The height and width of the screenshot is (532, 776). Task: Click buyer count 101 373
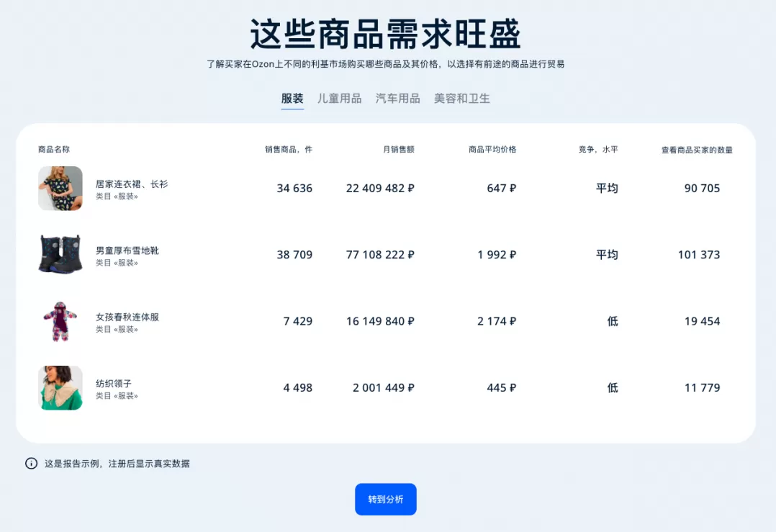pyautogui.click(x=699, y=254)
